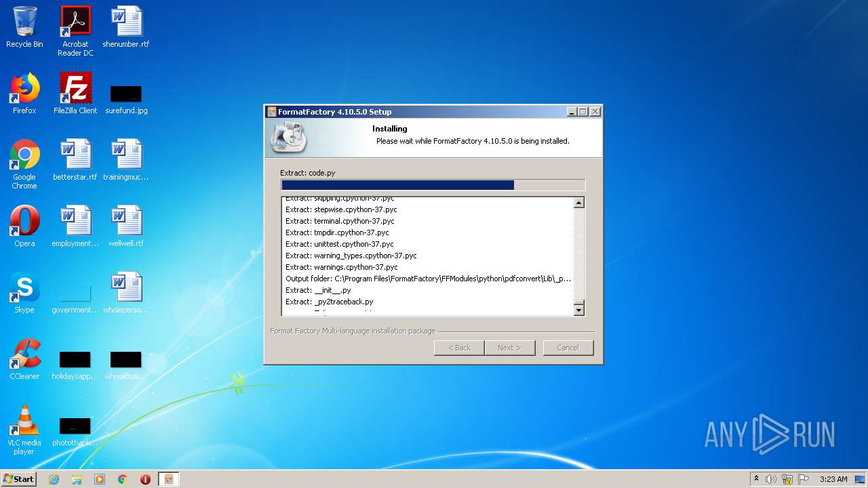Viewport: 868px width, 488px height.
Task: Open VLC media player shortcut
Action: coord(24,430)
